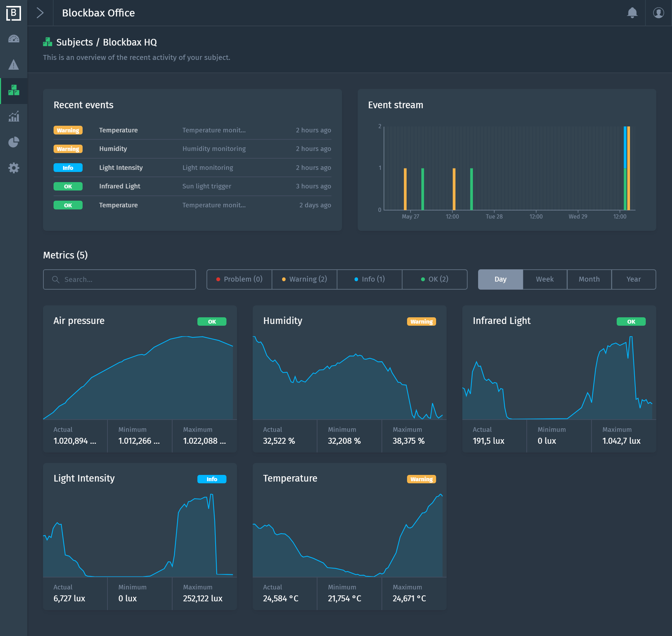This screenshot has width=672, height=636.
Task: Click the Humidity event in Recent events
Action: tap(113, 148)
